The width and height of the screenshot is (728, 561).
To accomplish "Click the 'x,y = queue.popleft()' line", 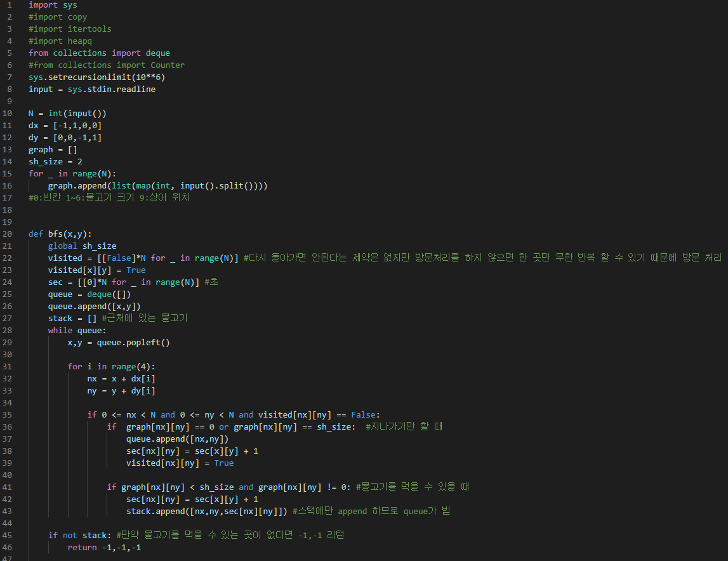I will (119, 343).
